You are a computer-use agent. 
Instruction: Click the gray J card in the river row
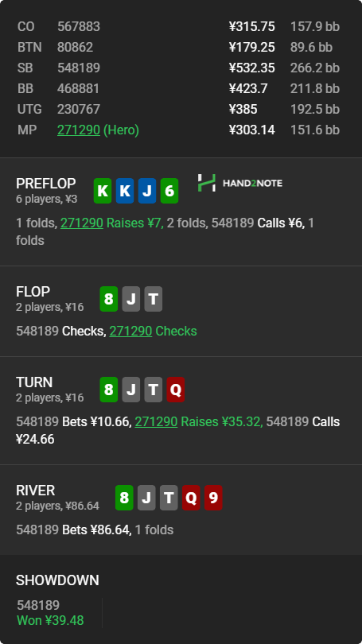point(146,498)
